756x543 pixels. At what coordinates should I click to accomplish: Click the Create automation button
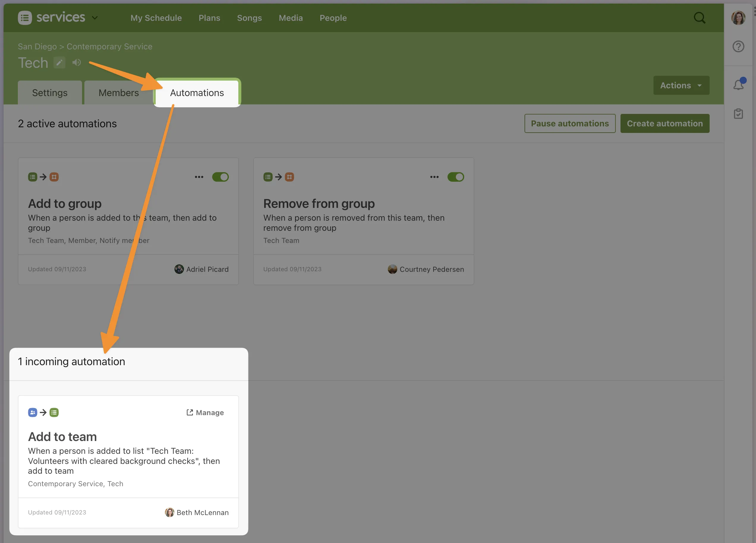tap(665, 123)
